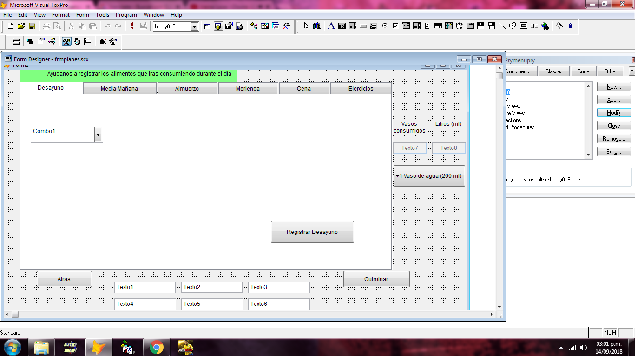
Task: Switch to the Media Mañana page tab
Action: (119, 89)
